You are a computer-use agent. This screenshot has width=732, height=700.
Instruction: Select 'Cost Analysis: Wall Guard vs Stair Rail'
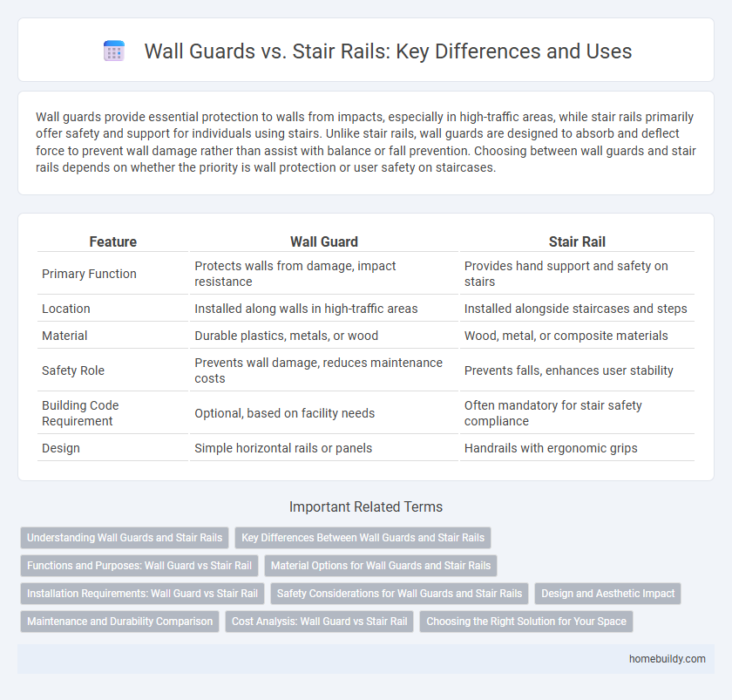coord(320,622)
